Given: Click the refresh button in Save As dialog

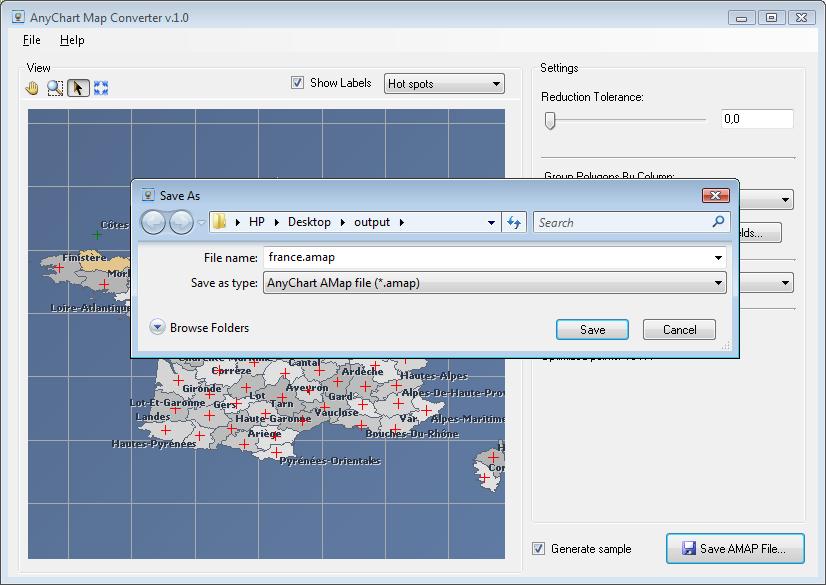Looking at the screenshot, I should click(515, 222).
